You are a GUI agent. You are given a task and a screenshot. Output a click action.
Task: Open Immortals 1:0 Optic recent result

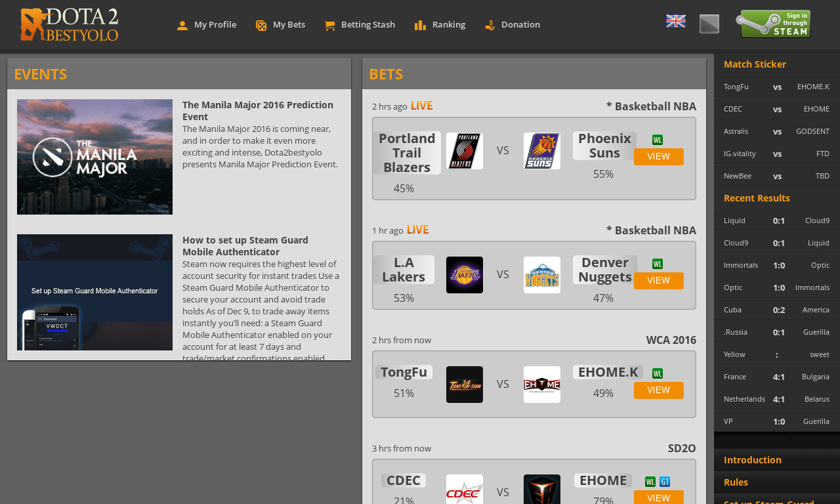(x=777, y=265)
